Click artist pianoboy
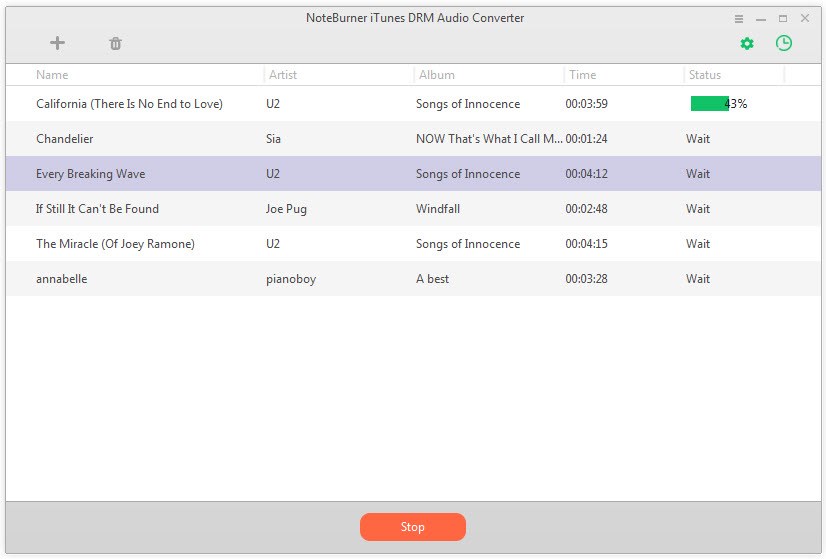 [x=291, y=279]
